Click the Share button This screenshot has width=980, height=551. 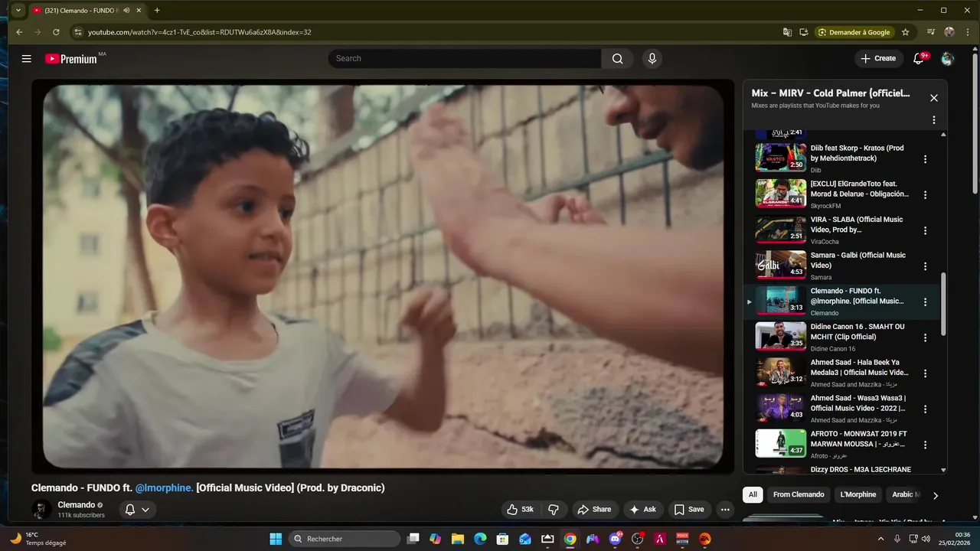[594, 510]
